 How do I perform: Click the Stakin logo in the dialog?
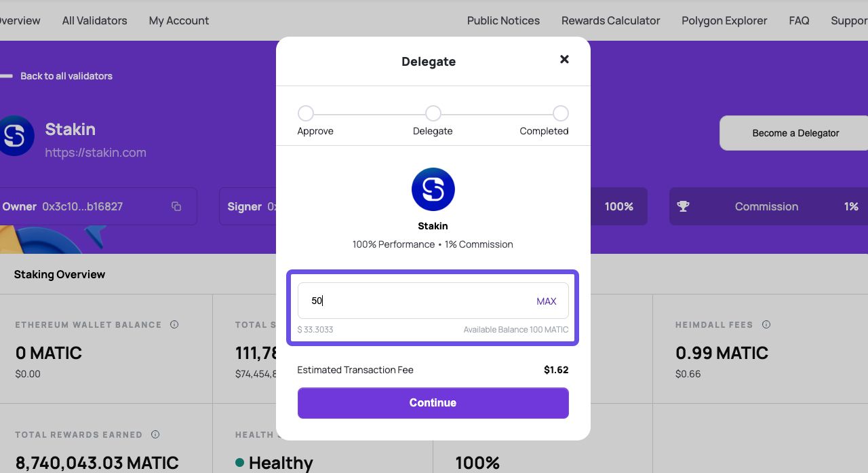[x=433, y=189]
